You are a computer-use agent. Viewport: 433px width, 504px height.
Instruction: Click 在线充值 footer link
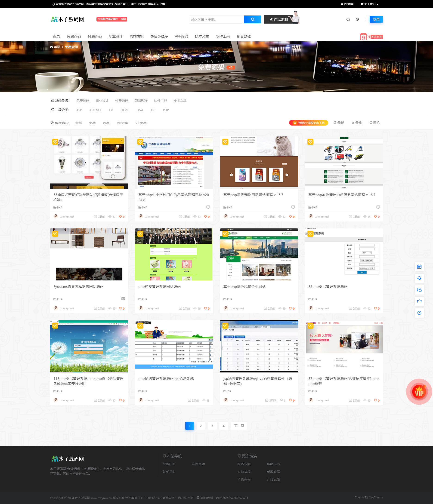click(273, 480)
